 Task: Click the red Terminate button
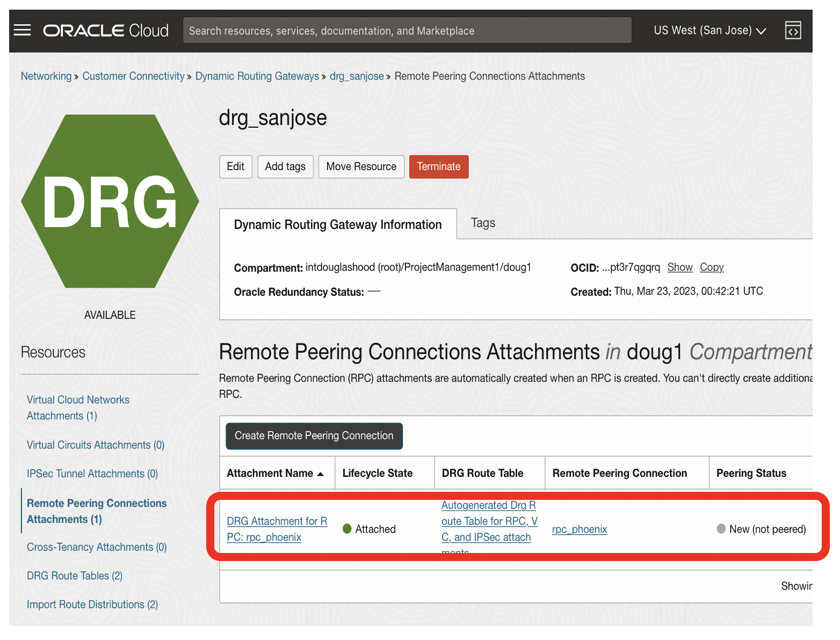(439, 166)
